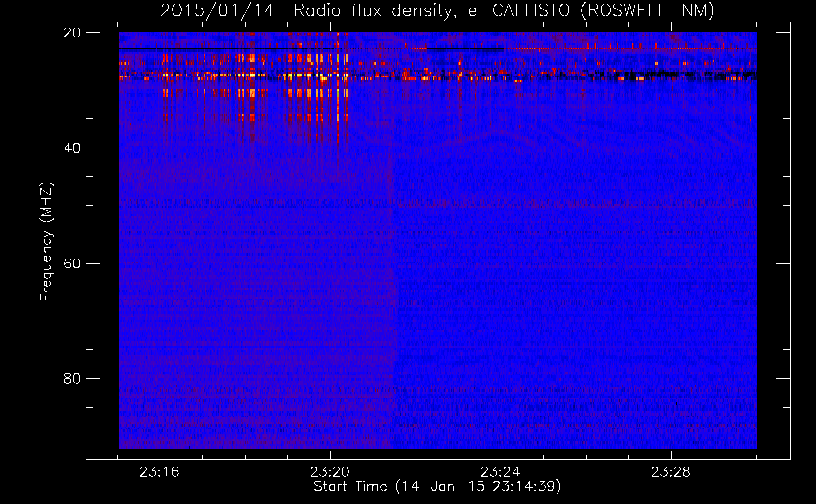Click the plot title naming ROSWELL-NM
Image resolution: width=816 pixels, height=504 pixels.
(437, 10)
